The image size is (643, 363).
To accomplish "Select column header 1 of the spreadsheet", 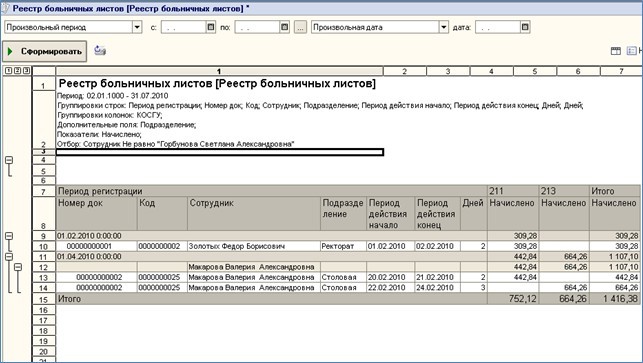I will pos(219,71).
